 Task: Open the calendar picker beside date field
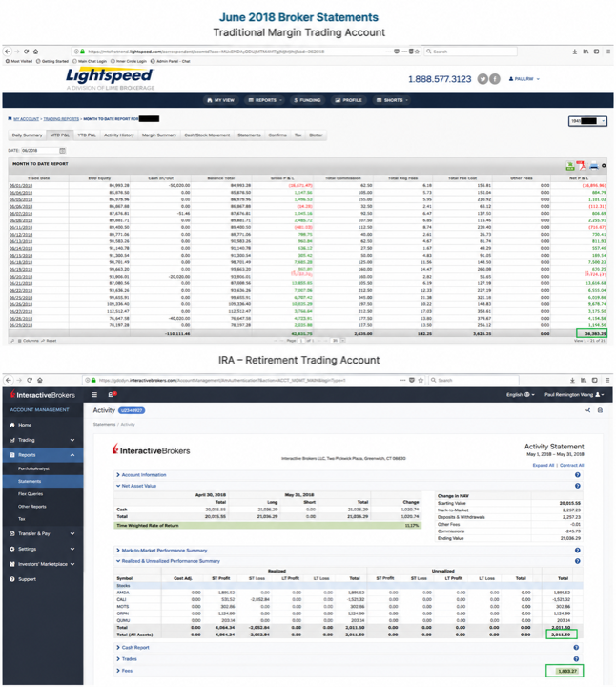[x=63, y=151]
